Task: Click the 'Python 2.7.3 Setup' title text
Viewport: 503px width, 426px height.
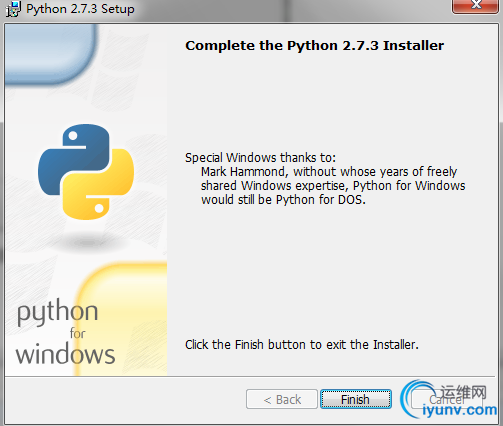Action: [x=80, y=9]
